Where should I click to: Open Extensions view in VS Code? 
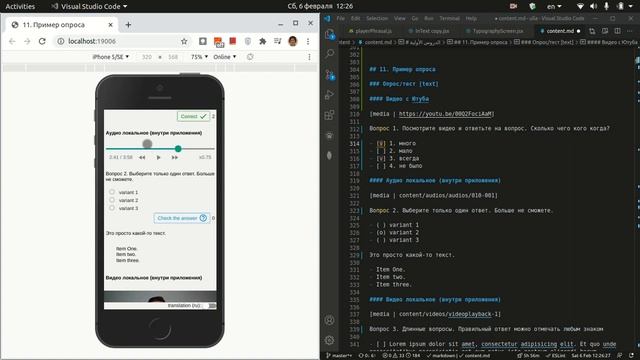click(330, 115)
